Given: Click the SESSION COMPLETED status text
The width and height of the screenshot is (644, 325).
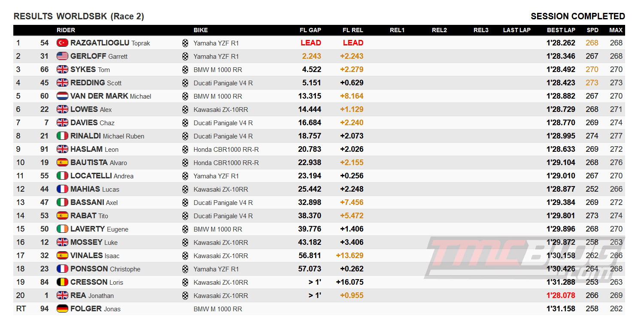Looking at the screenshot, I should (x=578, y=16).
